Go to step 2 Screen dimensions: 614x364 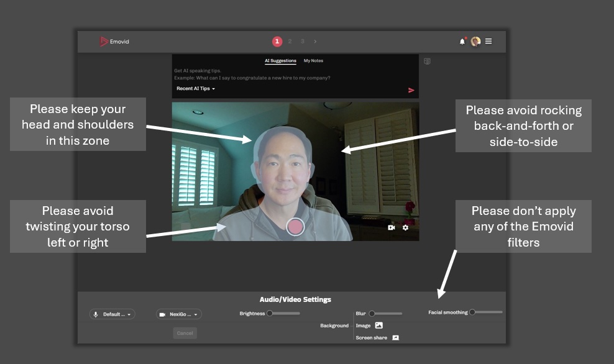pyautogui.click(x=290, y=41)
